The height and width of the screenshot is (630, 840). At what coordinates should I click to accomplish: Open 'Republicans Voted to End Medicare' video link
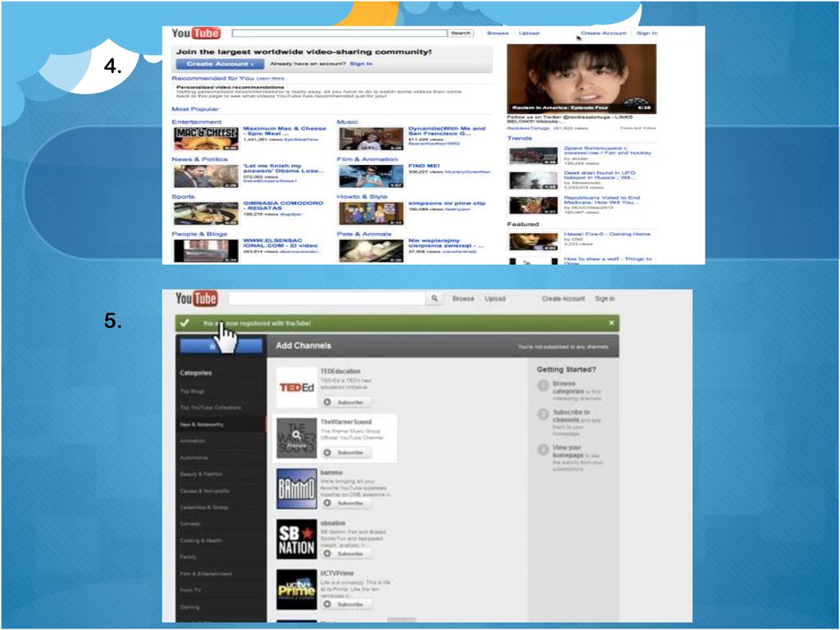[601, 200]
